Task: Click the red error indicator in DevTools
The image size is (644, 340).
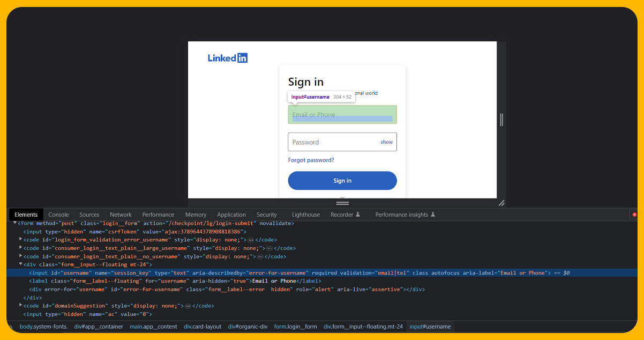Action: pos(634,215)
